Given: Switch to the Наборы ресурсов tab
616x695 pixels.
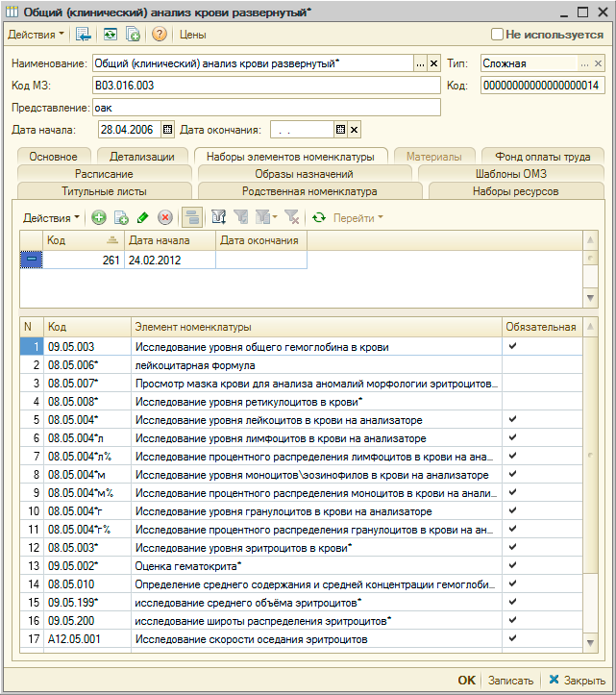Looking at the screenshot, I should [515, 191].
